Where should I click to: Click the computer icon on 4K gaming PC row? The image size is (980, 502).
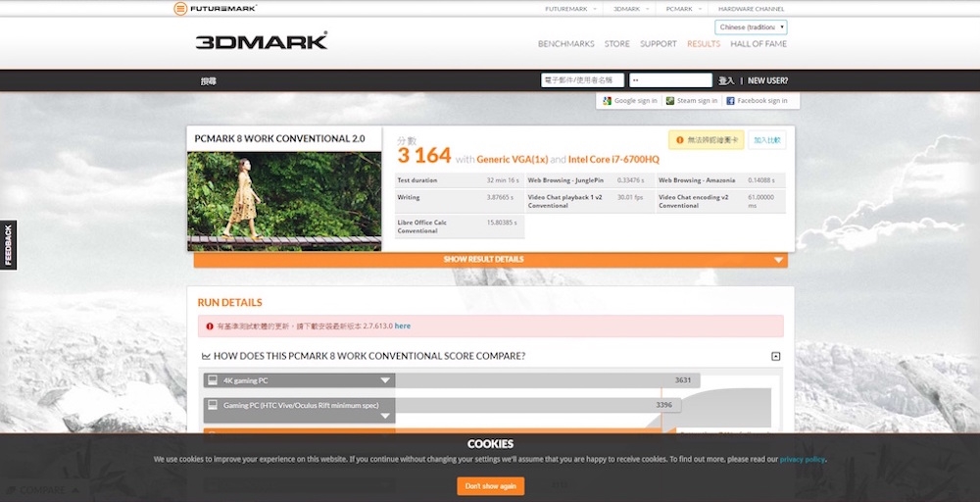[213, 380]
